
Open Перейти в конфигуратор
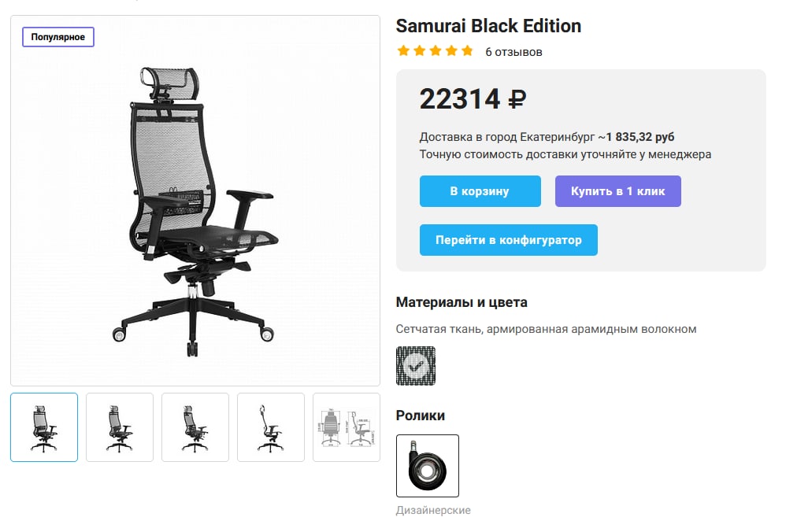click(508, 240)
